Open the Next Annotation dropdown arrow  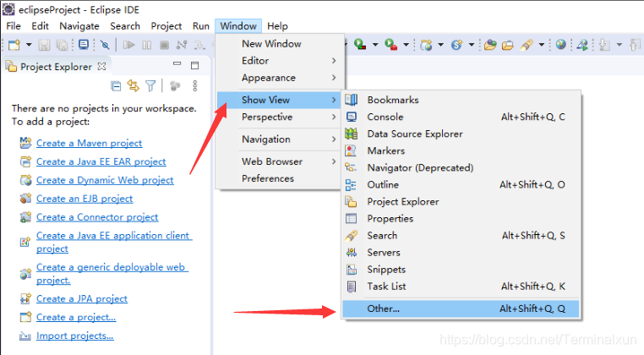[619, 44]
